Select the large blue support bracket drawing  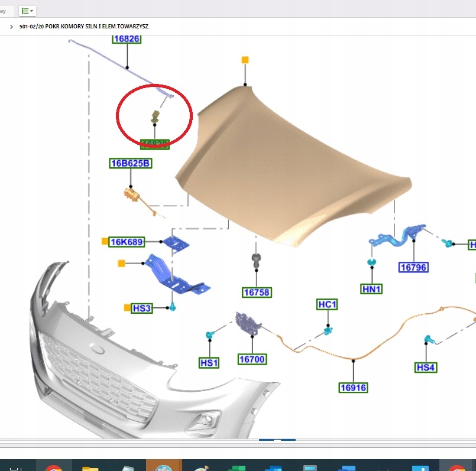(176, 275)
